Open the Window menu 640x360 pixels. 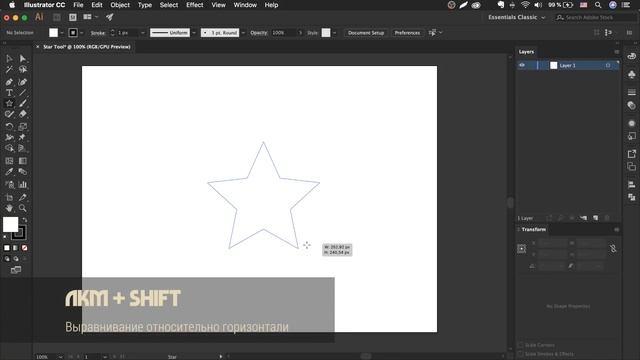(x=245, y=5)
